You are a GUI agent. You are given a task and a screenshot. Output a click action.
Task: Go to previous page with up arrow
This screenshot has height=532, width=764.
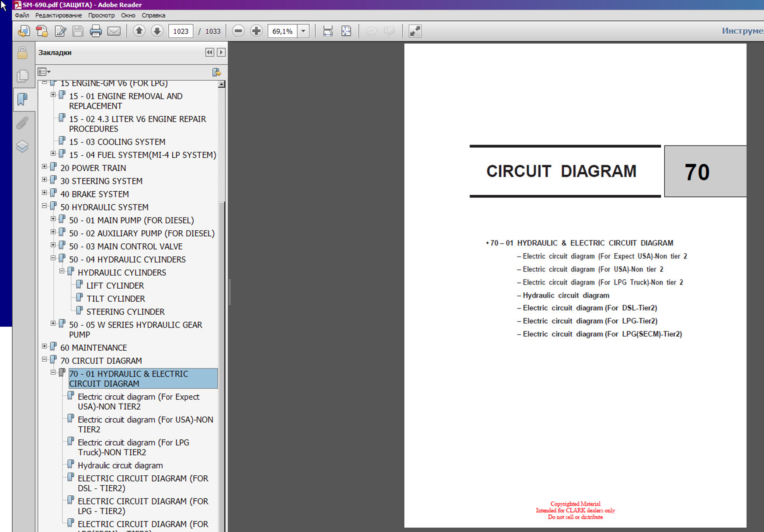click(139, 31)
